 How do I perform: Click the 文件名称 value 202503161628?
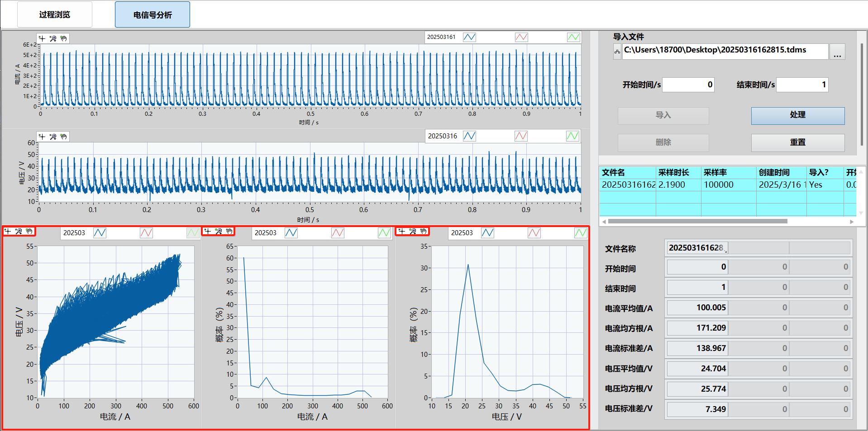[x=697, y=248]
